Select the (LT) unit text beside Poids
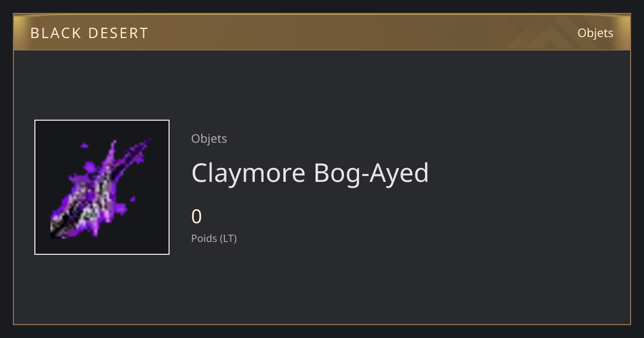The width and height of the screenshot is (644, 338). pos(228,238)
